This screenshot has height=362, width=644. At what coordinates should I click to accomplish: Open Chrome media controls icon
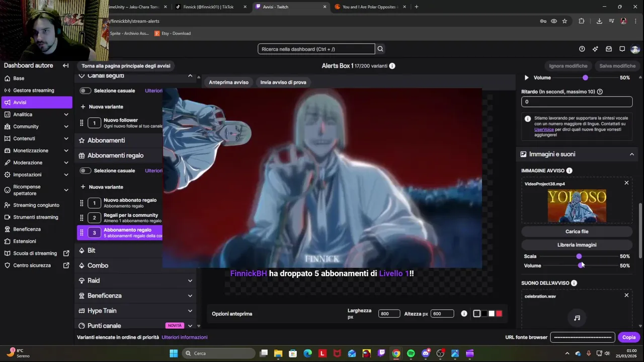tap(611, 21)
